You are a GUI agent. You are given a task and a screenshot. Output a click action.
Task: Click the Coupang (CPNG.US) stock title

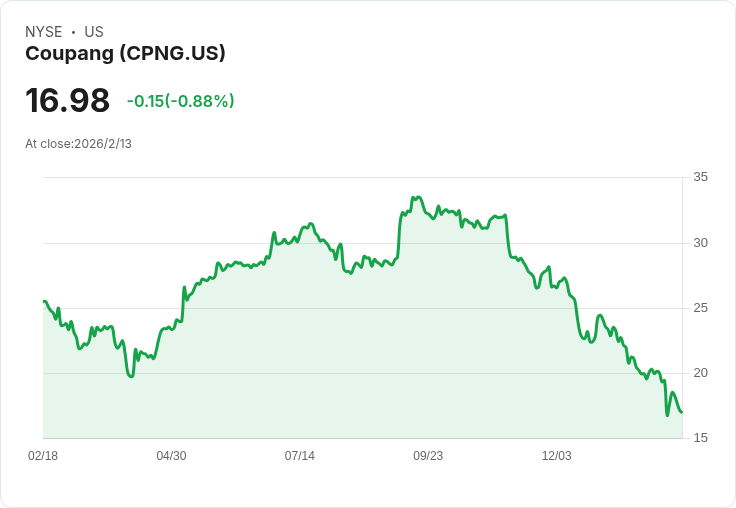pos(125,53)
